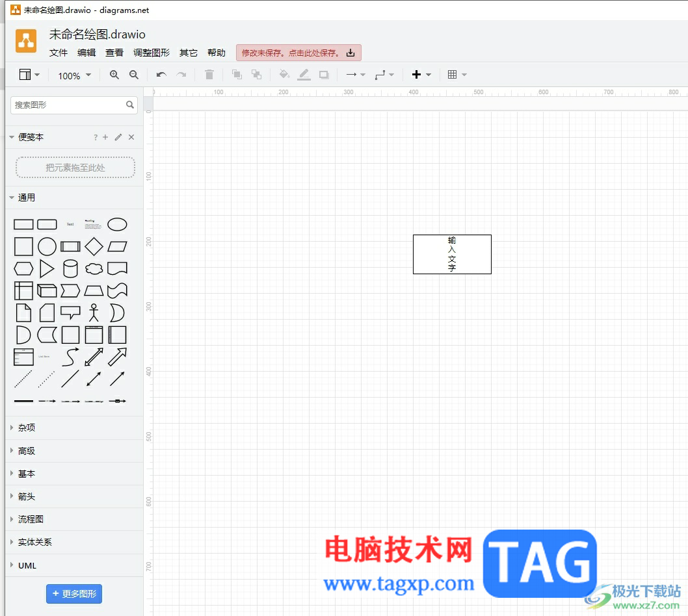Open the 查看 menu
The image size is (688, 616).
114,53
